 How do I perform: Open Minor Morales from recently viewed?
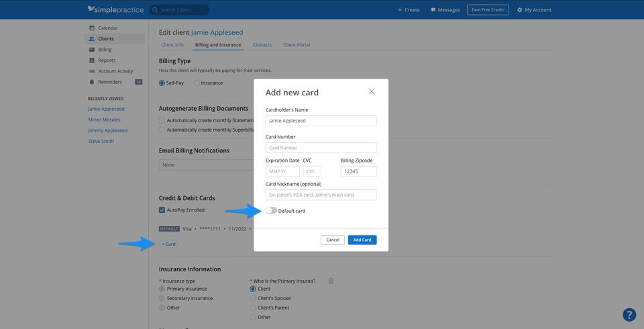tap(104, 120)
